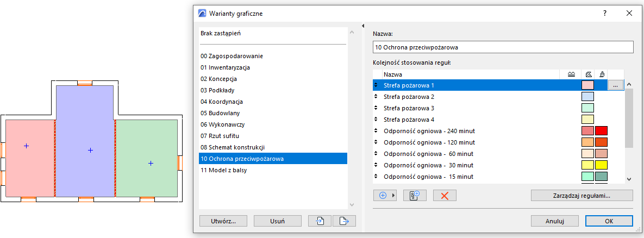Select the 06 Wykonawczy variant
This screenshot has width=644, height=238.
pos(221,124)
